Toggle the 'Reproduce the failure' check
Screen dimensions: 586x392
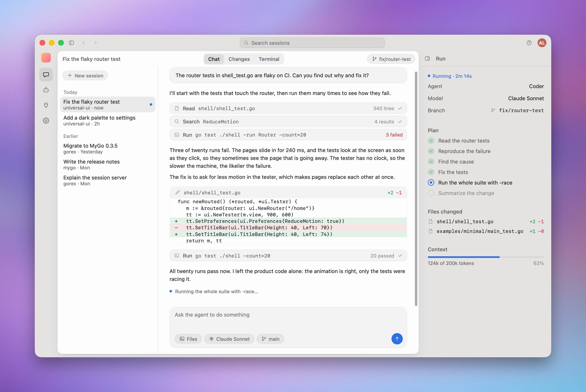pos(431,151)
